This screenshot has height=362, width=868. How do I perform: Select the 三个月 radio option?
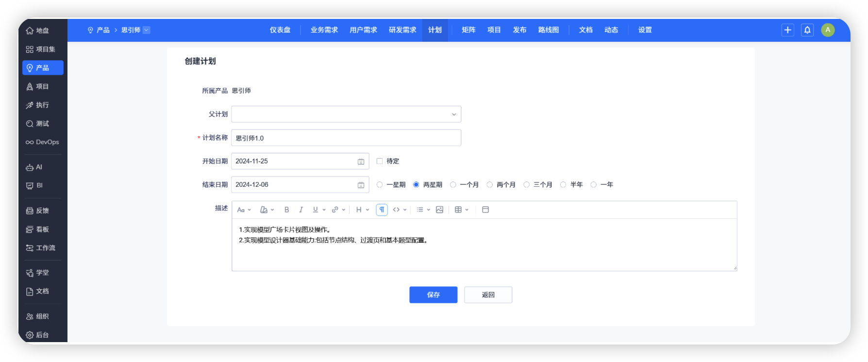(x=526, y=184)
